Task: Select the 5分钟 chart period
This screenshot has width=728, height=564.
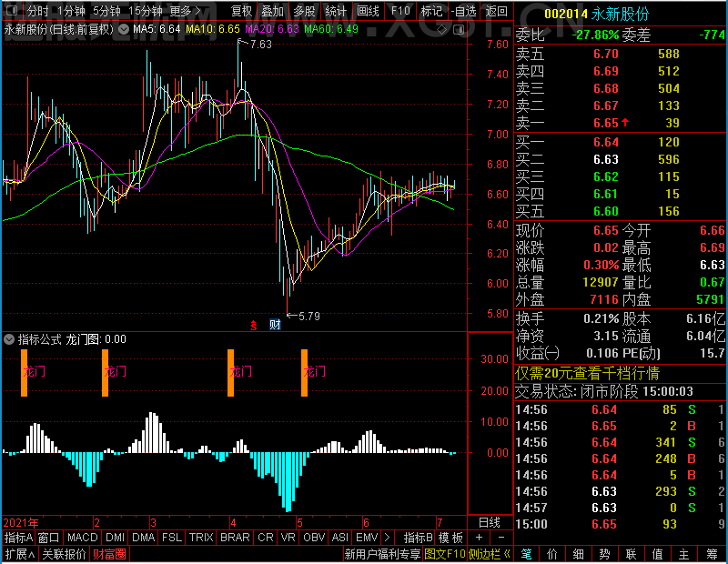Action: [106, 10]
